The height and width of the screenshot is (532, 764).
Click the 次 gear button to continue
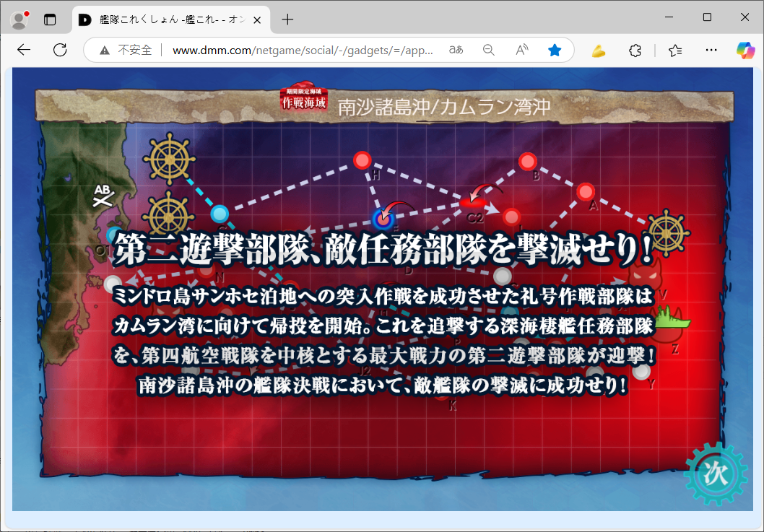click(716, 473)
